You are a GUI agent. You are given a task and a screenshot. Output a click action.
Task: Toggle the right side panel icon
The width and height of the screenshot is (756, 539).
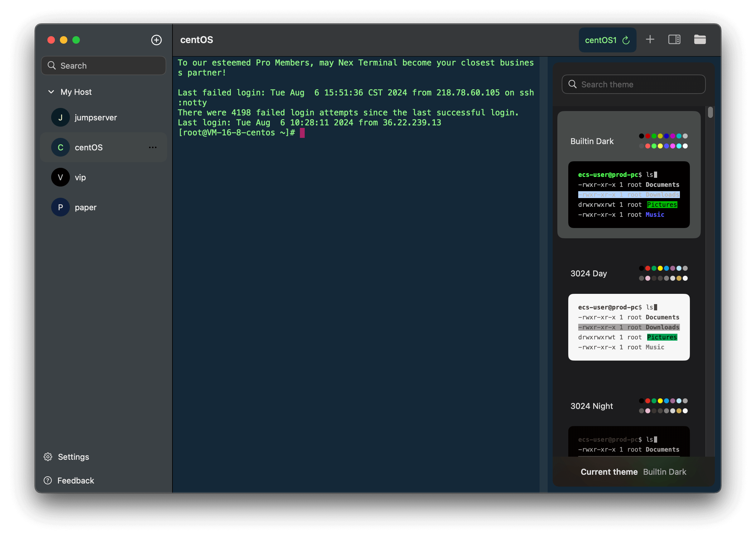tap(674, 40)
